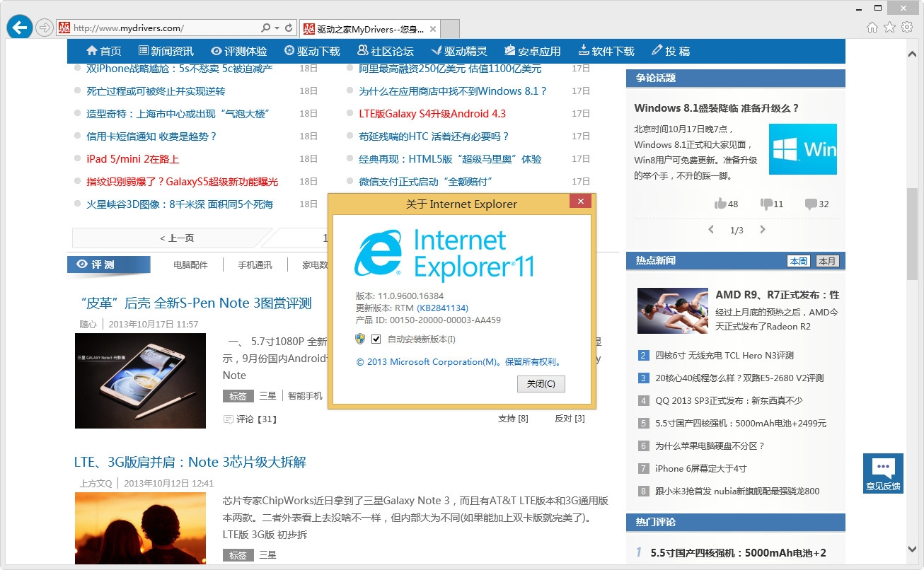The width and height of the screenshot is (924, 570).
Task: Open Internet Explorer settings gear
Action: [x=906, y=25]
